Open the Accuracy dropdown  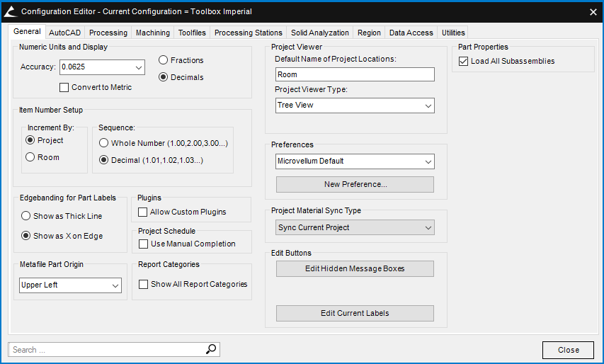tap(138, 67)
